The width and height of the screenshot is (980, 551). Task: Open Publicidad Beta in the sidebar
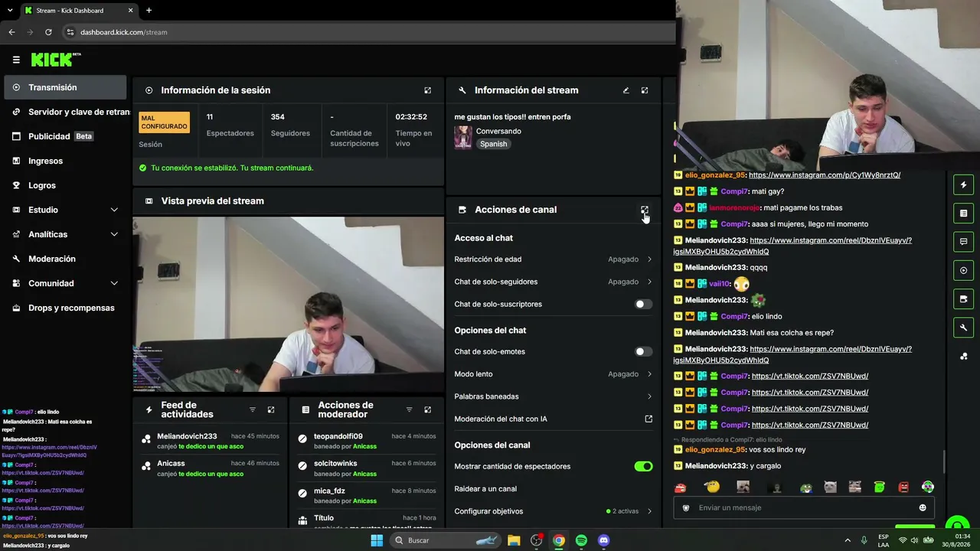click(65, 136)
